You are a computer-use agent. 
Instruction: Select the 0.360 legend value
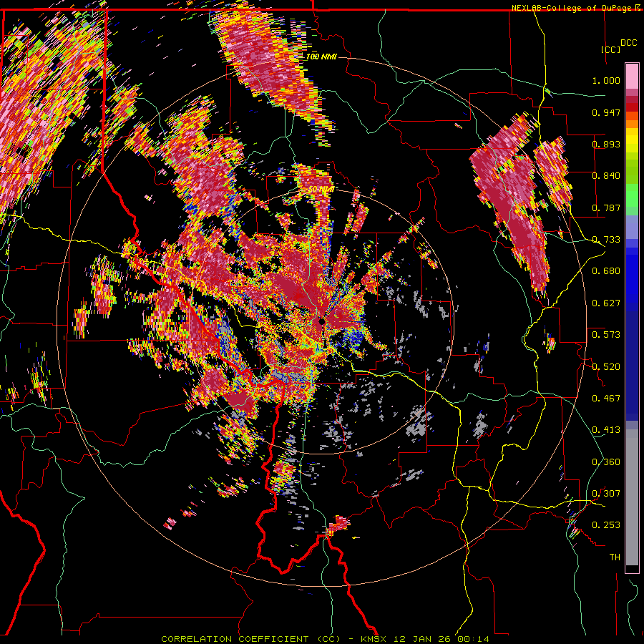tap(606, 462)
